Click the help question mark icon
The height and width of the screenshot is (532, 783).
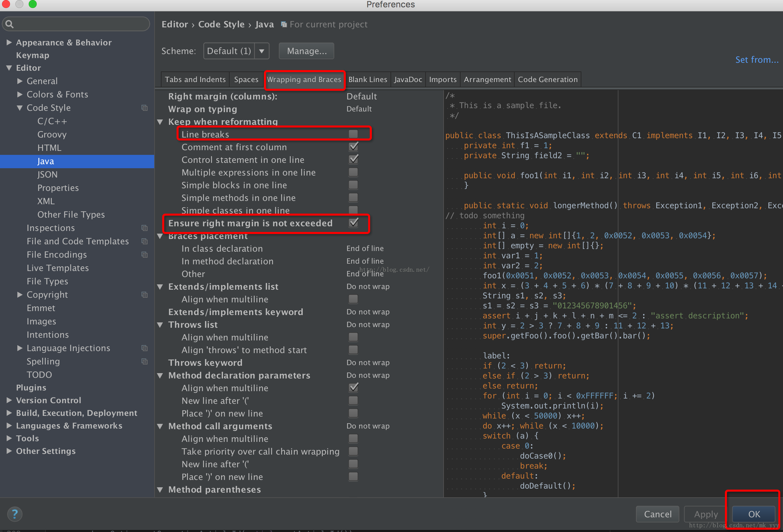[x=14, y=514]
